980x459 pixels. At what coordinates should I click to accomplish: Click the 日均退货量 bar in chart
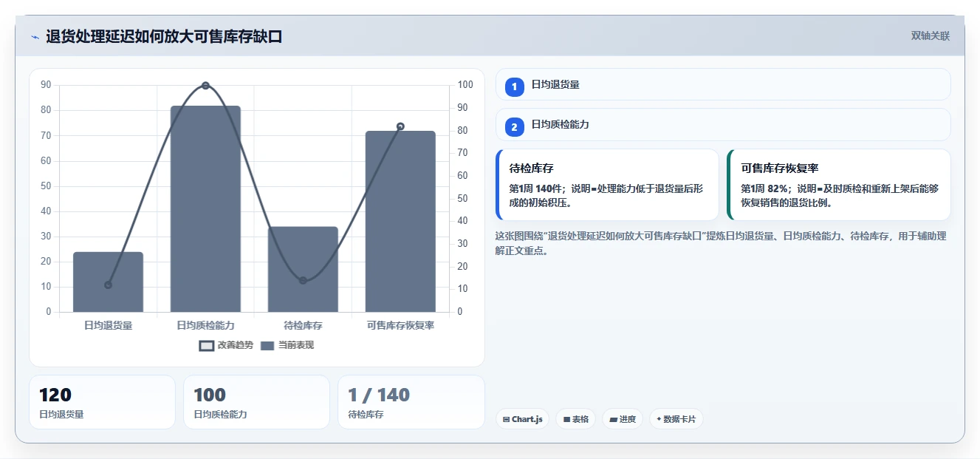108,282
